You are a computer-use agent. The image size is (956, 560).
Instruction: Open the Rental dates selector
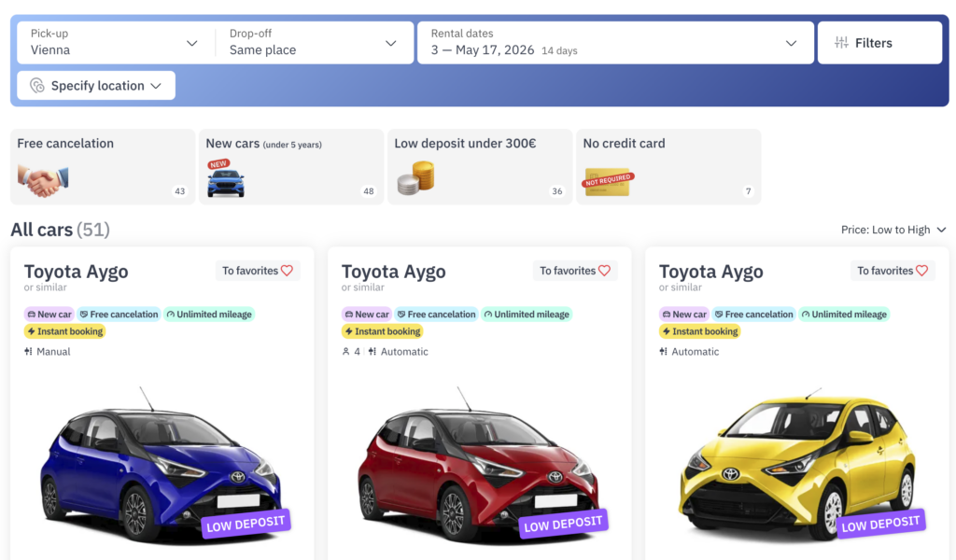tap(613, 43)
